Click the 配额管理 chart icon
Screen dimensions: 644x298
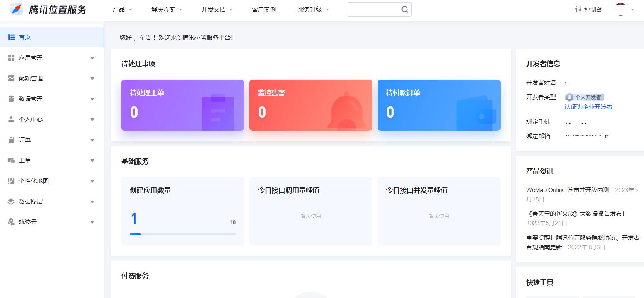(12, 78)
